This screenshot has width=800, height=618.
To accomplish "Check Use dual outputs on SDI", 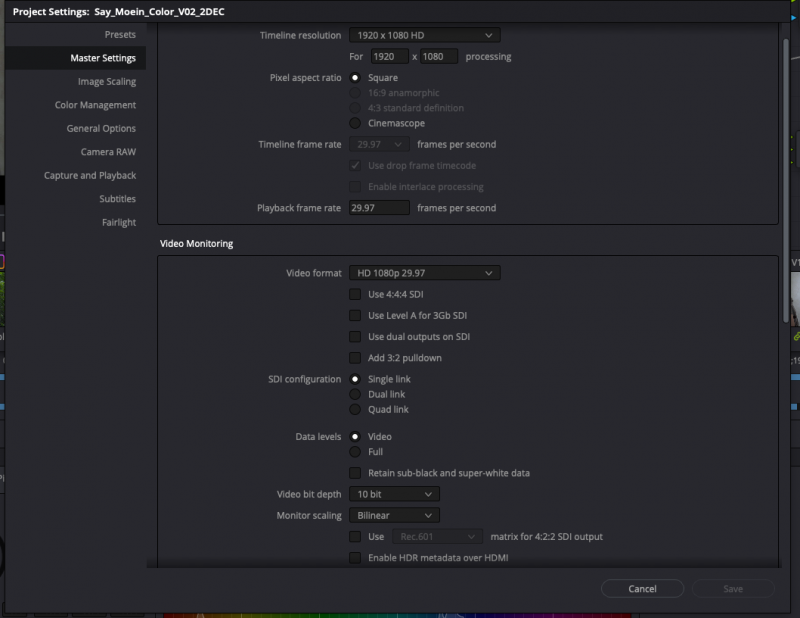I will 355,337.
